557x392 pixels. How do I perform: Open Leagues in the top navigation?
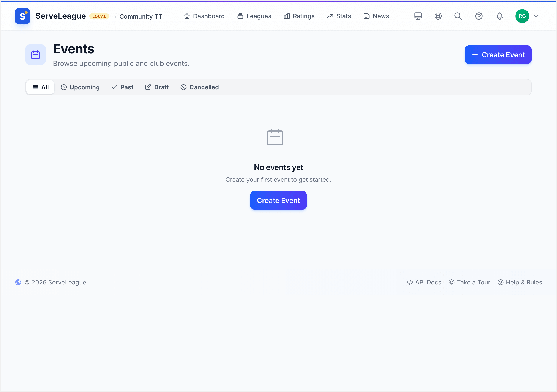click(x=254, y=16)
